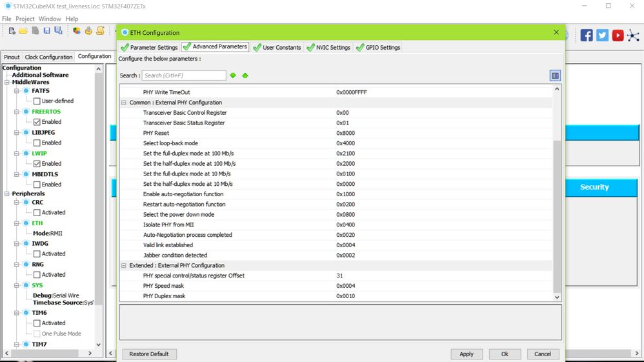Screen dimensions: 644x362
Task: Activate the RNG peripheral checkbox
Action: [x=37, y=274]
